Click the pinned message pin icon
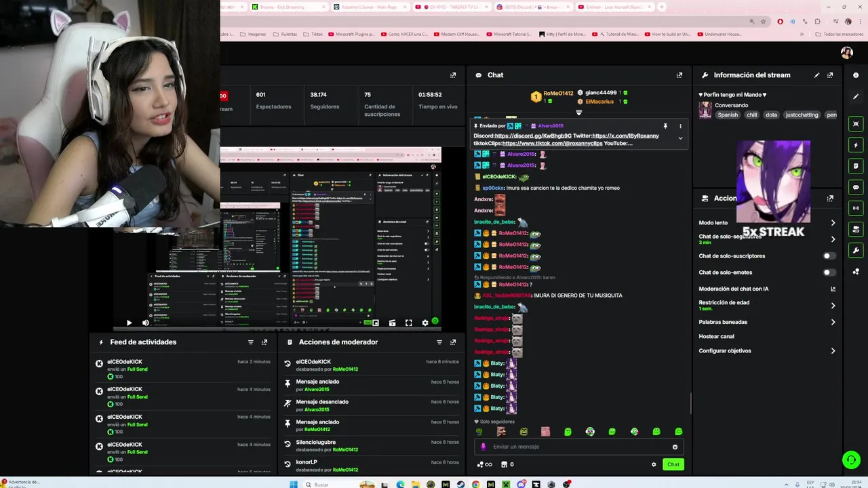The image size is (868, 488). (x=665, y=126)
